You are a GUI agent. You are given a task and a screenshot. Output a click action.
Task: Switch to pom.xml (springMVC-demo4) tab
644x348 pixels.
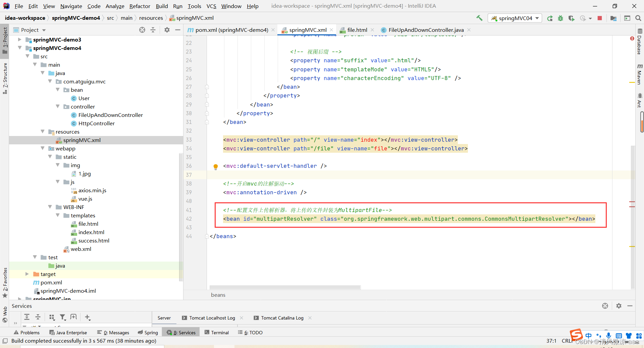[x=231, y=30]
